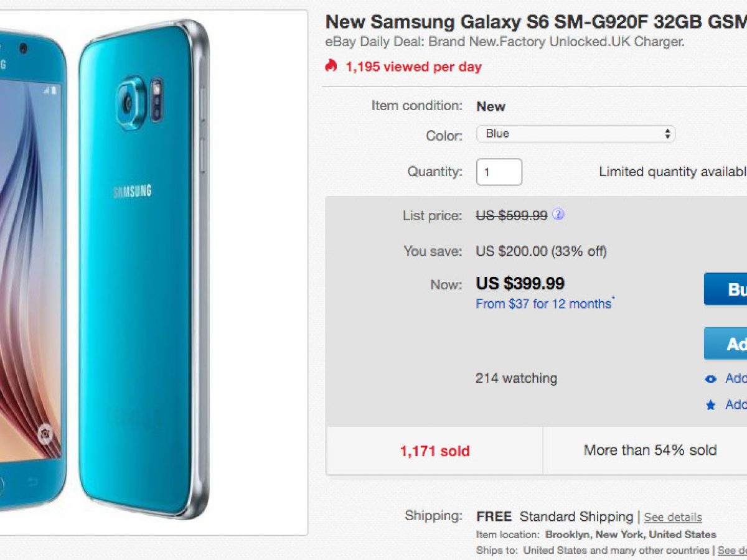Image resolution: width=747 pixels, height=560 pixels.
Task: Open the "See details" link for Standard Shipping
Action: click(673, 517)
